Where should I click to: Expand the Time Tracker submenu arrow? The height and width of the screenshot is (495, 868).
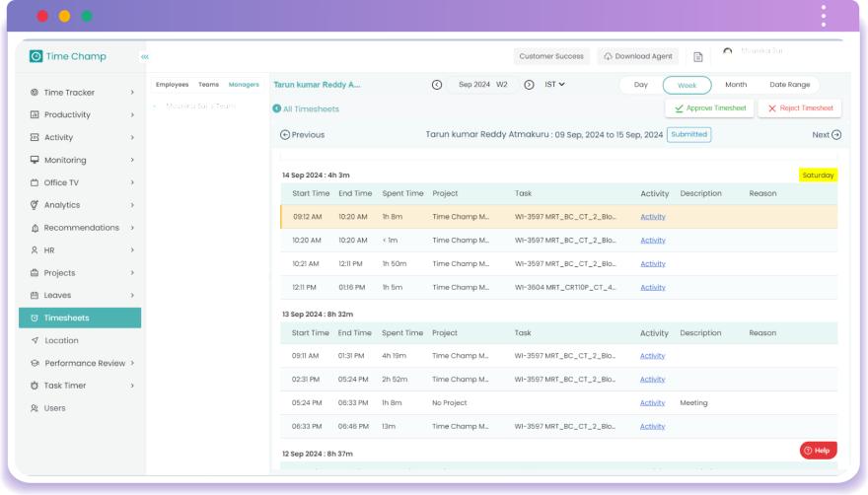pos(132,93)
